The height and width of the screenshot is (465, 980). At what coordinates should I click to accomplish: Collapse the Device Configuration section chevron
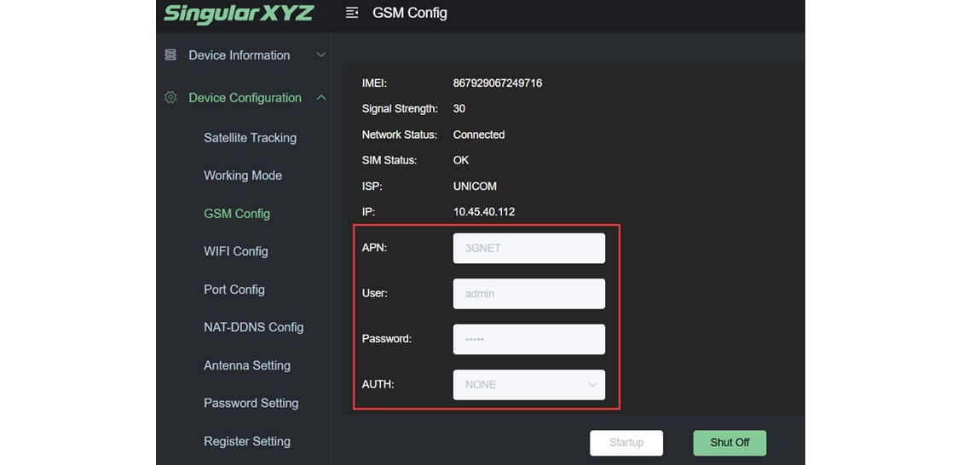(x=321, y=98)
